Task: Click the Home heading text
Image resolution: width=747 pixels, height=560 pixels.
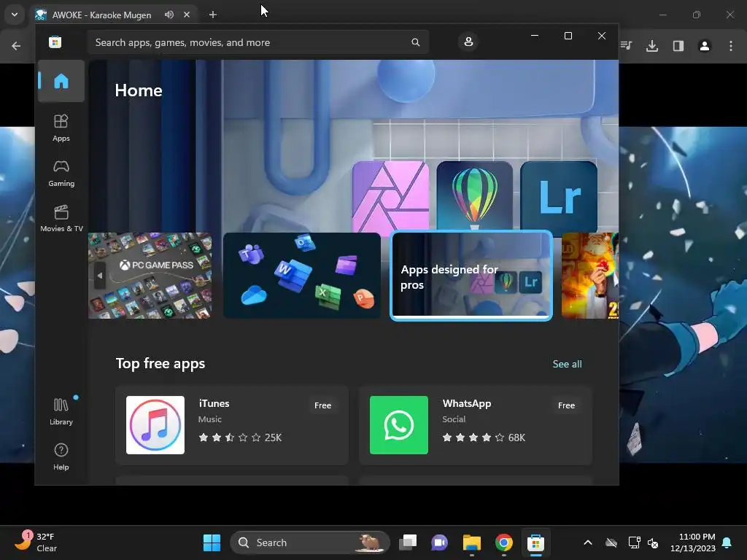Action: (x=139, y=90)
